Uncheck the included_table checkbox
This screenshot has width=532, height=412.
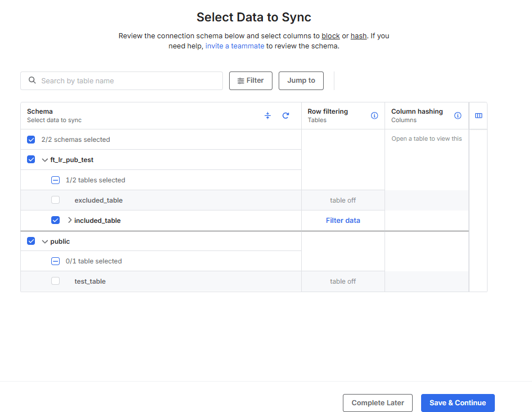tap(55, 221)
